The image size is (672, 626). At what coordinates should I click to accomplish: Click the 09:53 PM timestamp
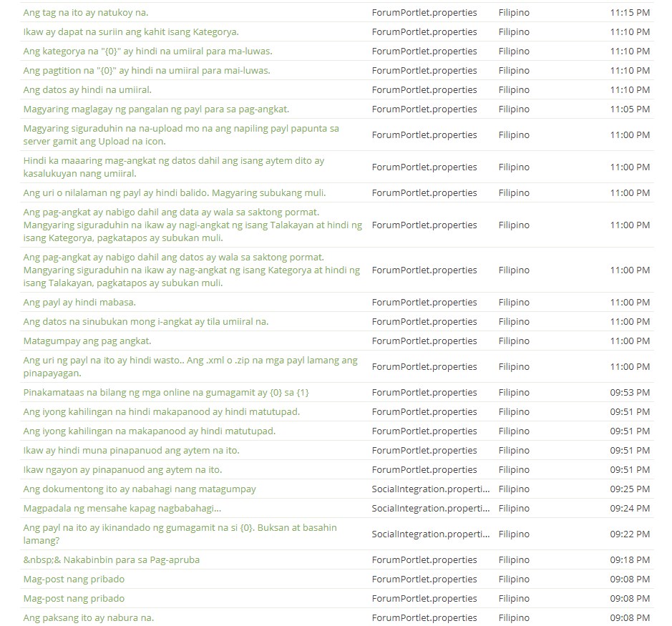pyautogui.click(x=630, y=393)
